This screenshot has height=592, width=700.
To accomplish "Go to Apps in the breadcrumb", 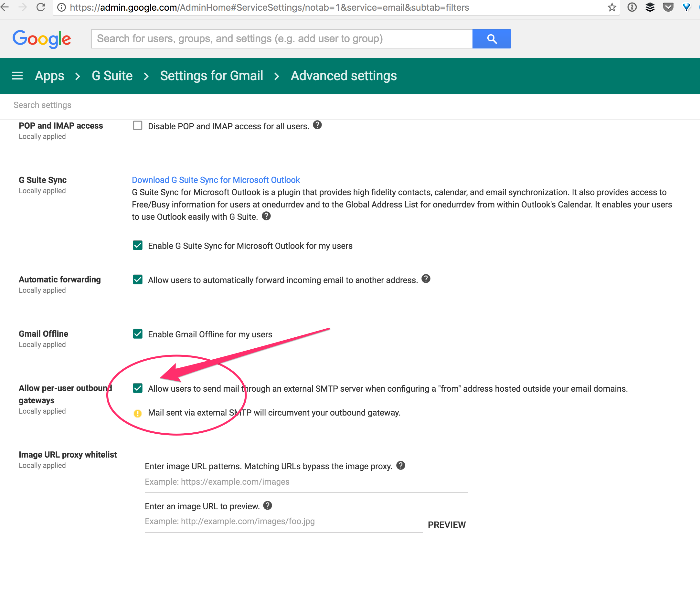I will 50,76.
